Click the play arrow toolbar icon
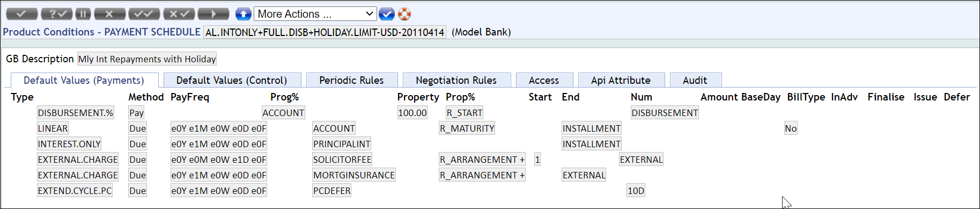Image resolution: width=980 pixels, height=209 pixels. [213, 14]
